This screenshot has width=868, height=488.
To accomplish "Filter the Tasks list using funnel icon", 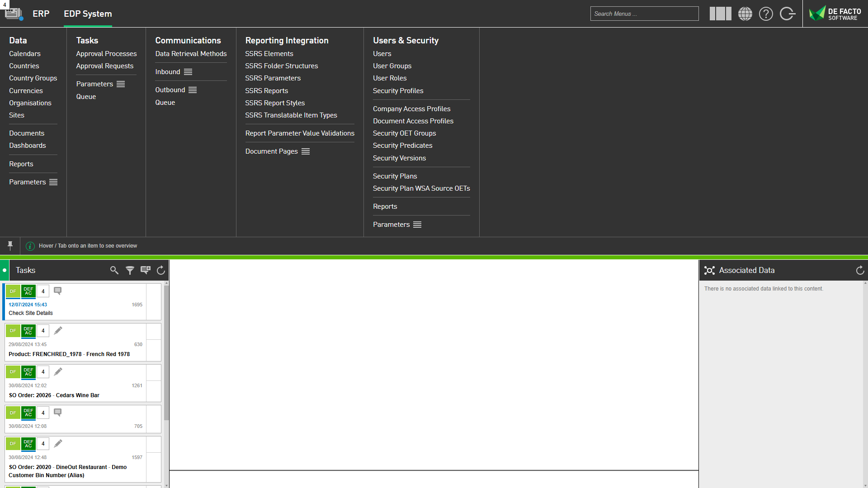I will [130, 270].
